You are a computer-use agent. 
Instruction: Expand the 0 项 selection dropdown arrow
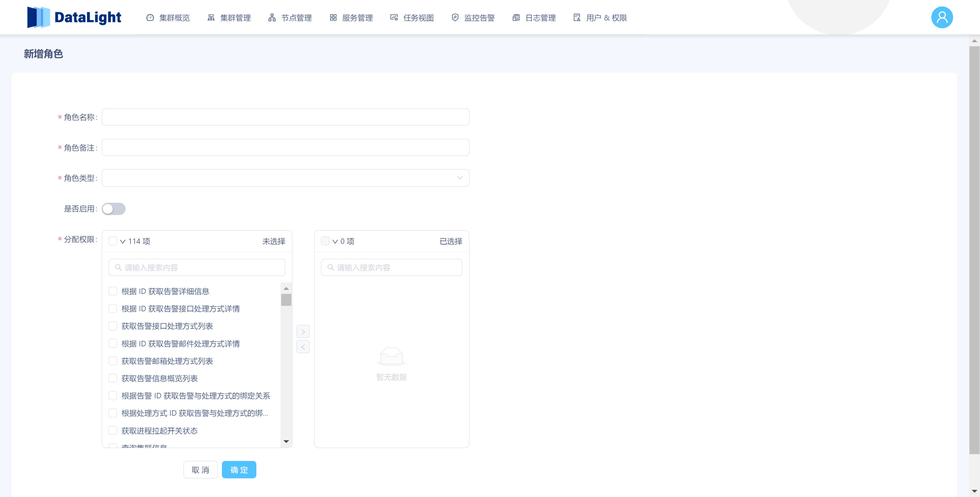click(335, 242)
